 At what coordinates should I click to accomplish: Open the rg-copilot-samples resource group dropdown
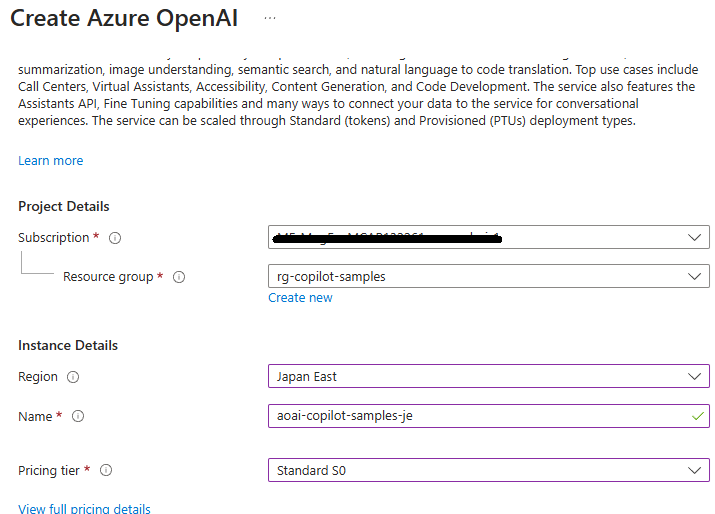pyautogui.click(x=694, y=277)
